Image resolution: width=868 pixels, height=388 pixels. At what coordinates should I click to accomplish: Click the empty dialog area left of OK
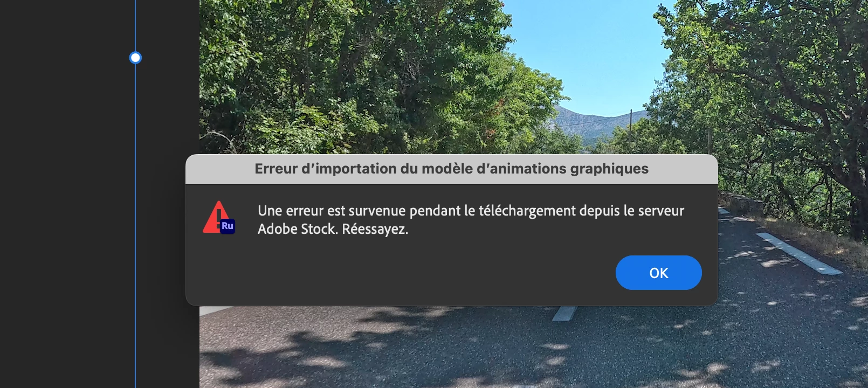point(399,273)
